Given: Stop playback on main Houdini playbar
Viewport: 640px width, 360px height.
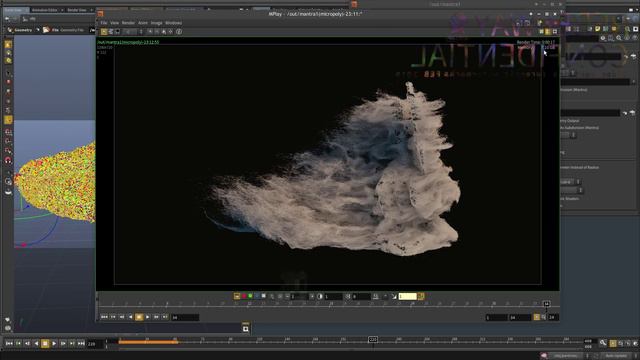Looking at the screenshot, I should tap(45, 344).
